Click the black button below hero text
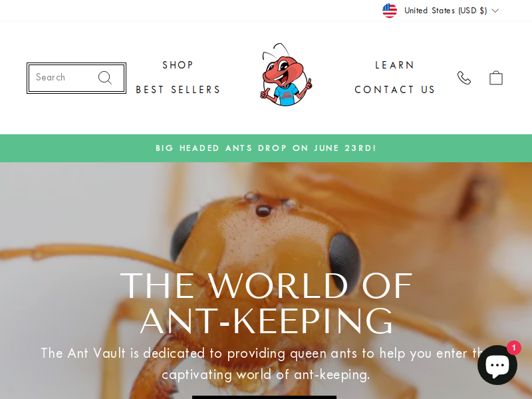 click(x=264, y=397)
